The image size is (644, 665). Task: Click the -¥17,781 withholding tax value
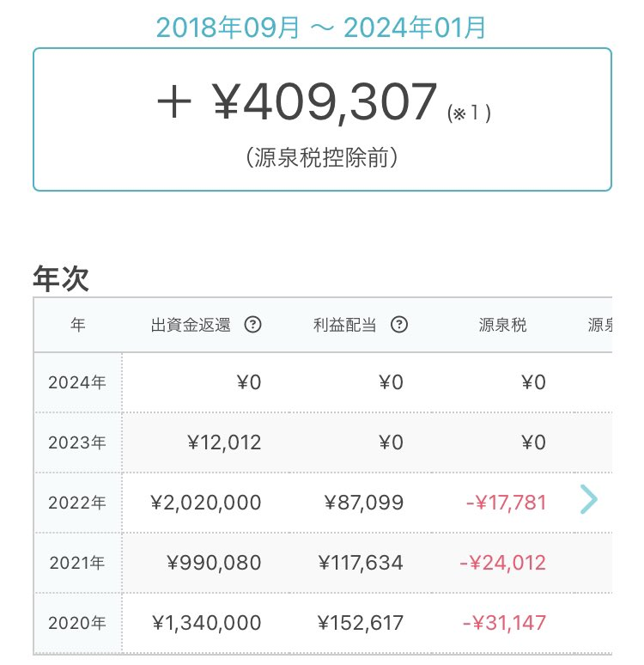point(506,503)
